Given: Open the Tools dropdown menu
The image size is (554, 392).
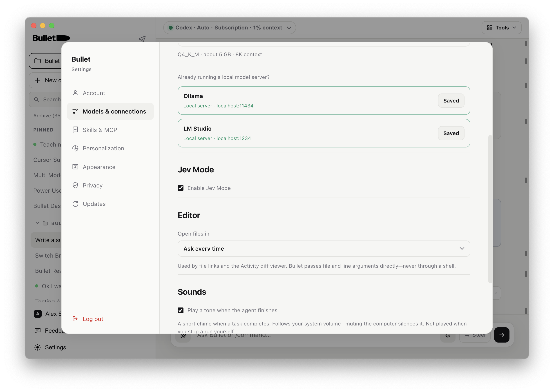Looking at the screenshot, I should click(501, 27).
